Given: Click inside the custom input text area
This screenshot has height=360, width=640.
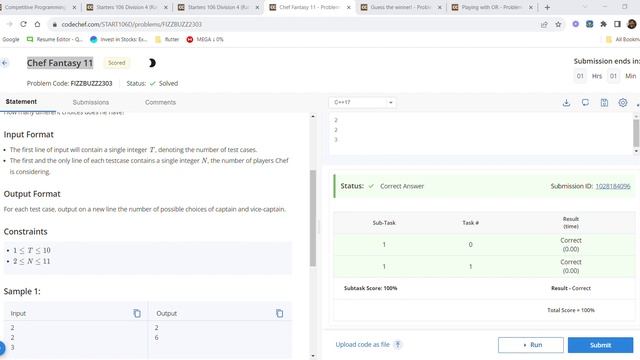Looking at the screenshot, I should 481,134.
